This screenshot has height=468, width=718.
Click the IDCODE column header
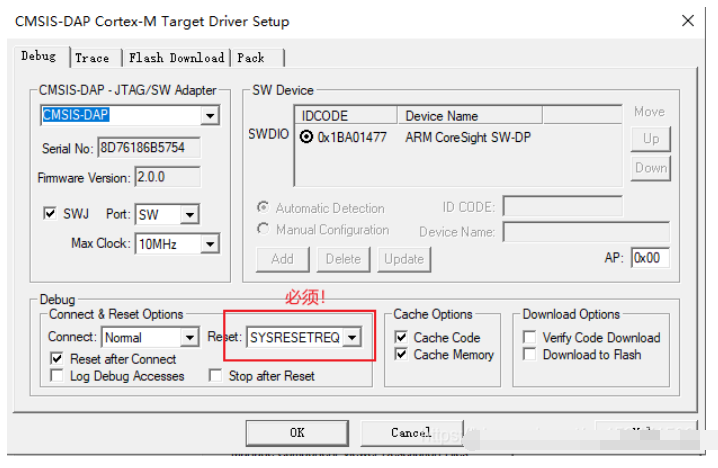tap(346, 115)
